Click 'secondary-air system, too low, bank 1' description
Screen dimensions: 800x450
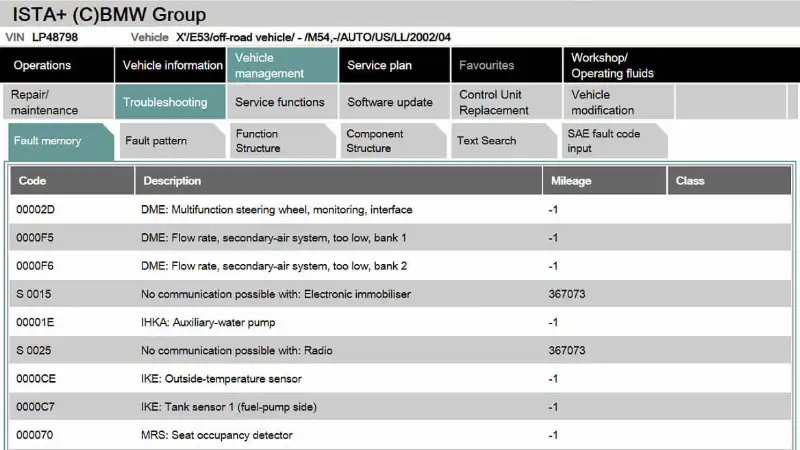coord(273,238)
